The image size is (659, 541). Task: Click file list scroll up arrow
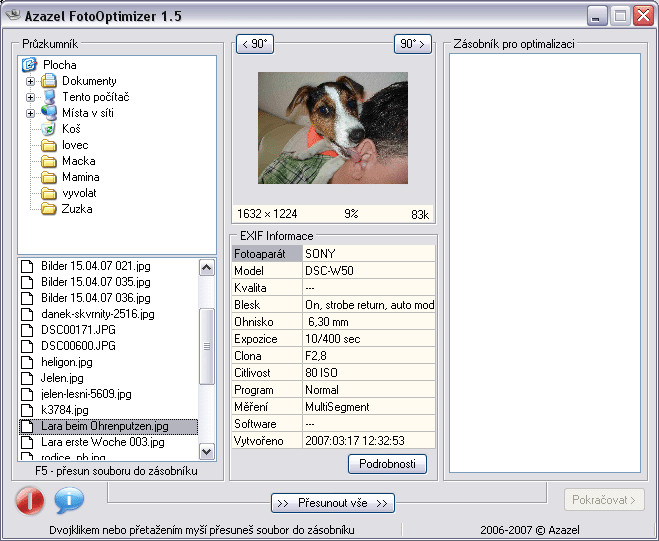[206, 268]
